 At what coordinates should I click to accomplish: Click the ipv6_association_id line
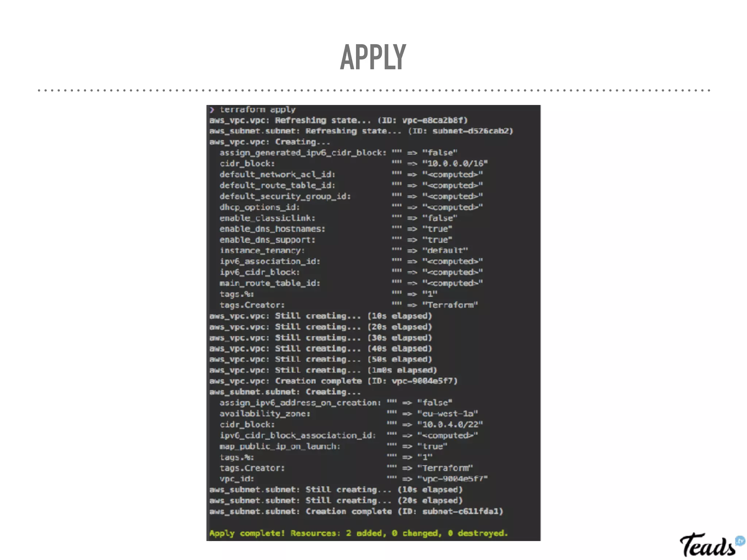tap(351, 261)
